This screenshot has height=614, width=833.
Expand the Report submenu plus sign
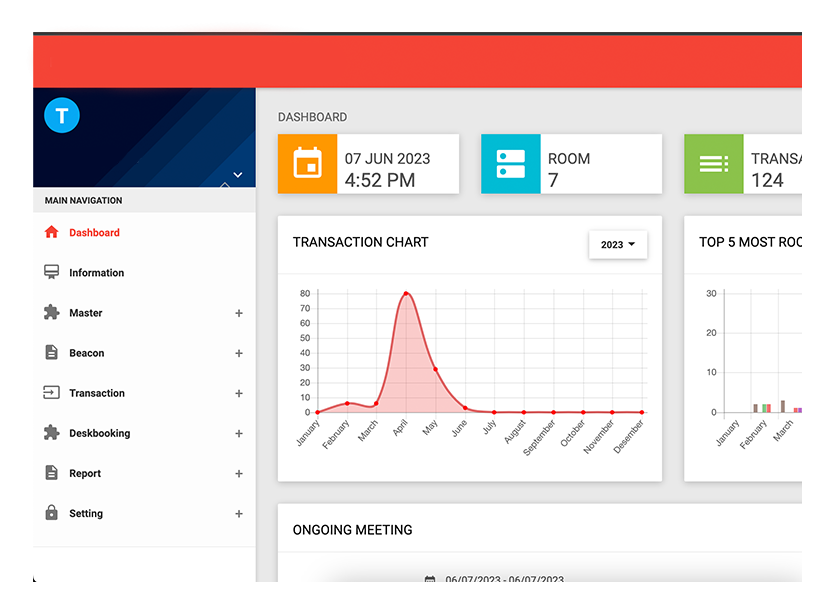(x=239, y=474)
